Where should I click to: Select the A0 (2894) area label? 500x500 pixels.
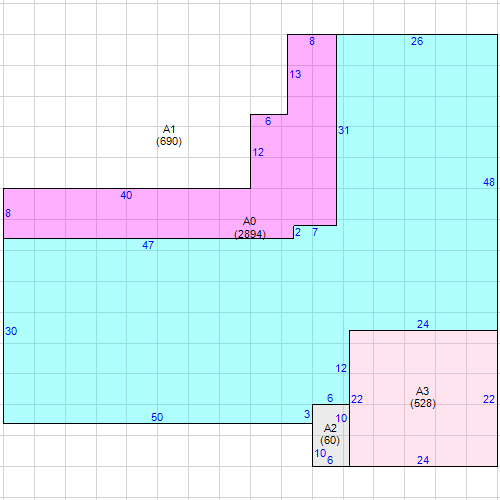(250, 228)
